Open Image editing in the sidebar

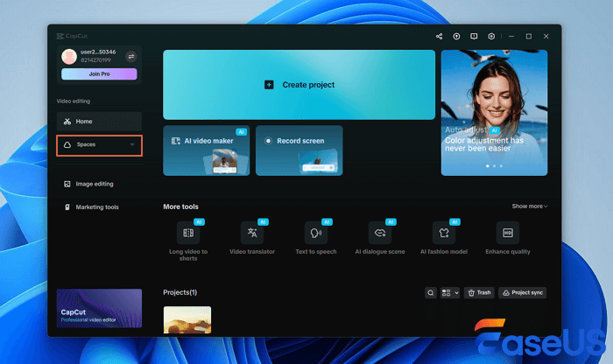[94, 185]
